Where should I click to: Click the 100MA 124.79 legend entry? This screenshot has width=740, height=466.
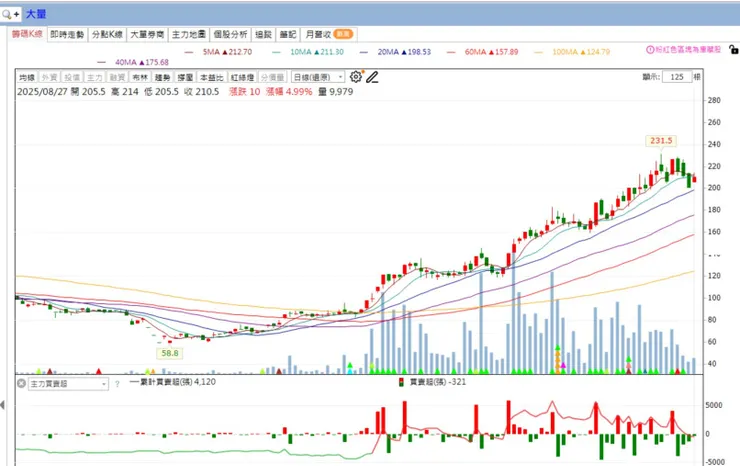pos(572,52)
